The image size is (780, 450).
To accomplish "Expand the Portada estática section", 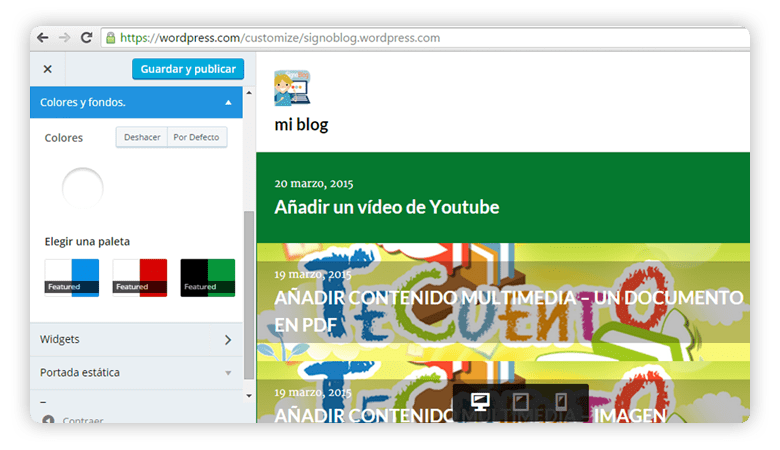I will [136, 373].
